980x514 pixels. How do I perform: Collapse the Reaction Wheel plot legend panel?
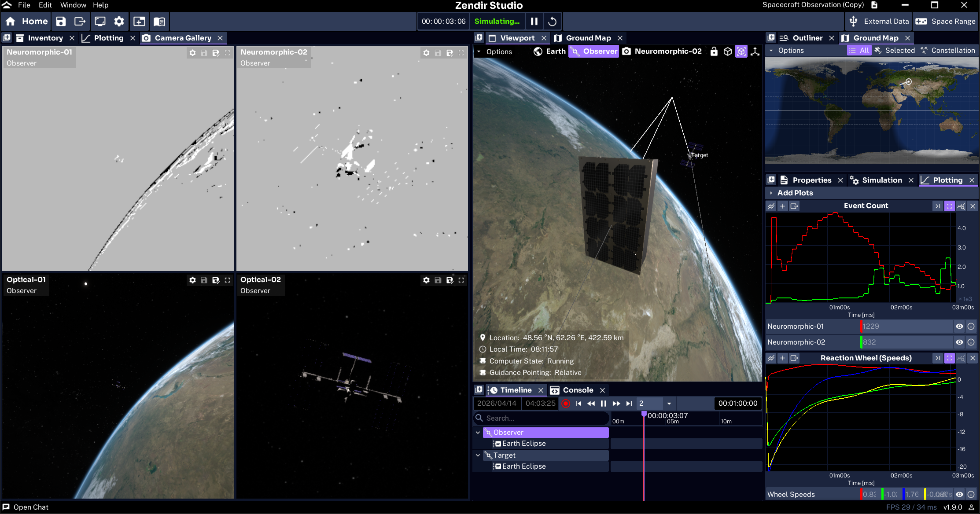pos(938,358)
